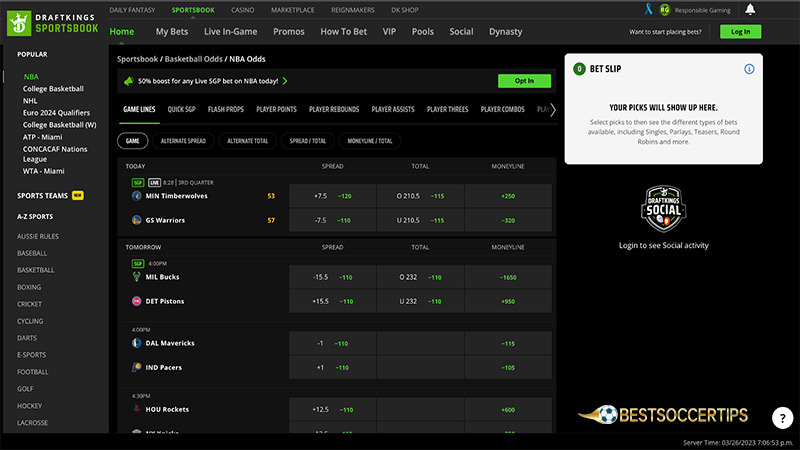
Task: Open the notifications bell
Action: tap(750, 9)
